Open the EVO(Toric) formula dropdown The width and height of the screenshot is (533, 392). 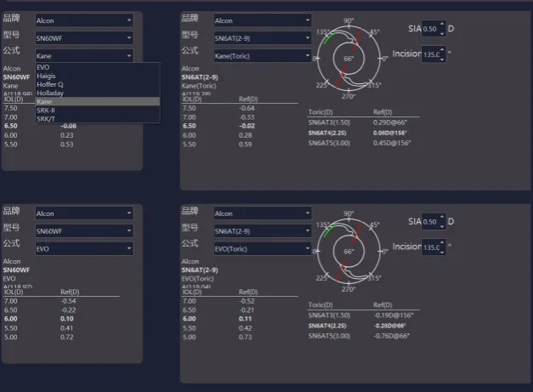262,247
